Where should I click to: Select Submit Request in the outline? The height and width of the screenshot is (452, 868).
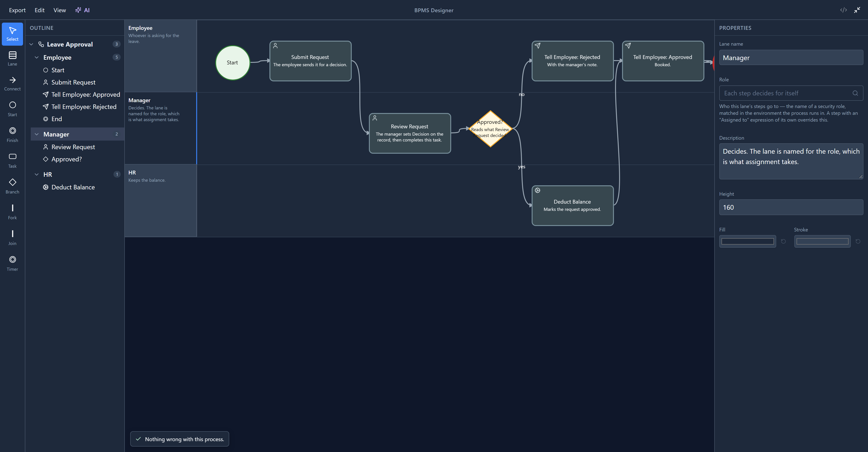tap(73, 82)
